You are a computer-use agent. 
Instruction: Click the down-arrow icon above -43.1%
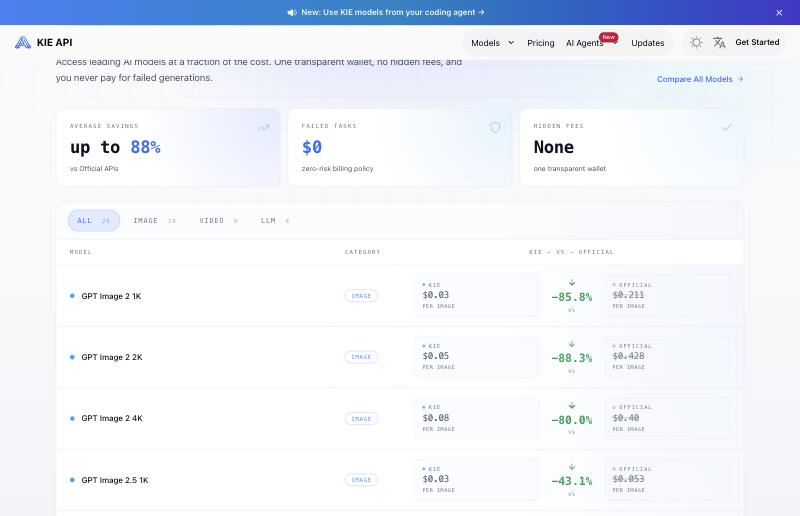pyautogui.click(x=571, y=466)
